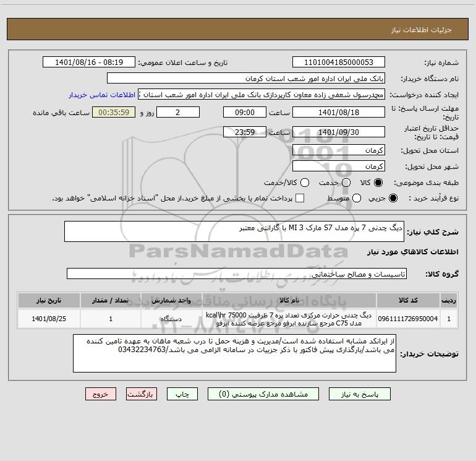The height and width of the screenshot is (461, 476).
Task: Select the کالا radio button
Action: (378, 183)
